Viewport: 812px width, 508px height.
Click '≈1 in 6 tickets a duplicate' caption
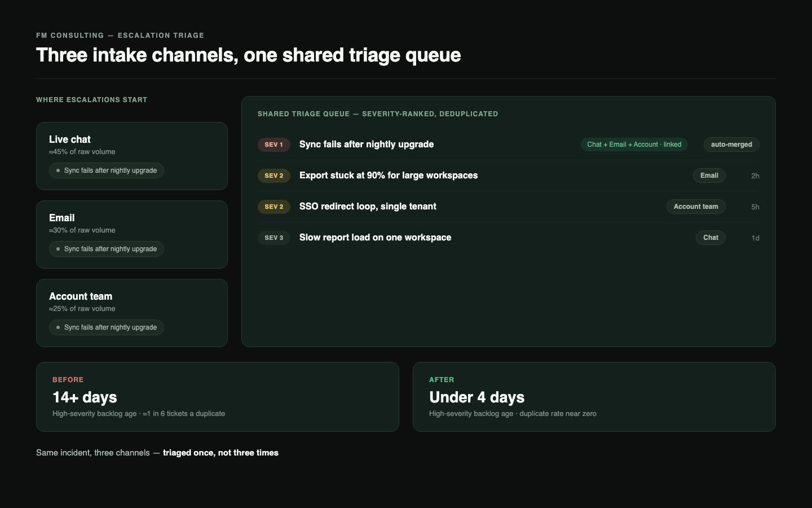(x=184, y=414)
